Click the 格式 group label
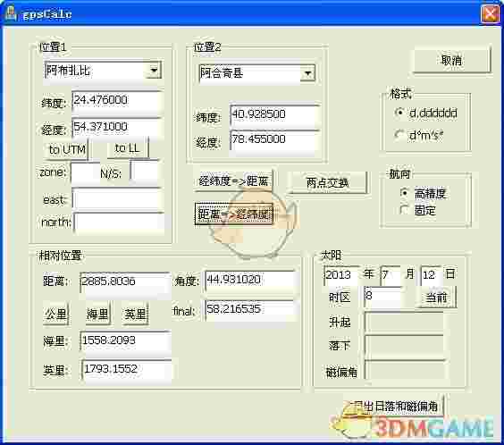This screenshot has height=445, width=504. (x=400, y=94)
